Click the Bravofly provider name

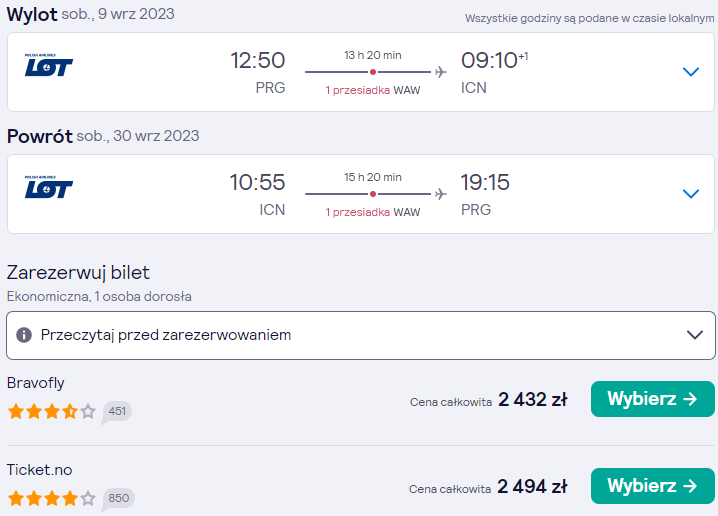click(x=36, y=383)
